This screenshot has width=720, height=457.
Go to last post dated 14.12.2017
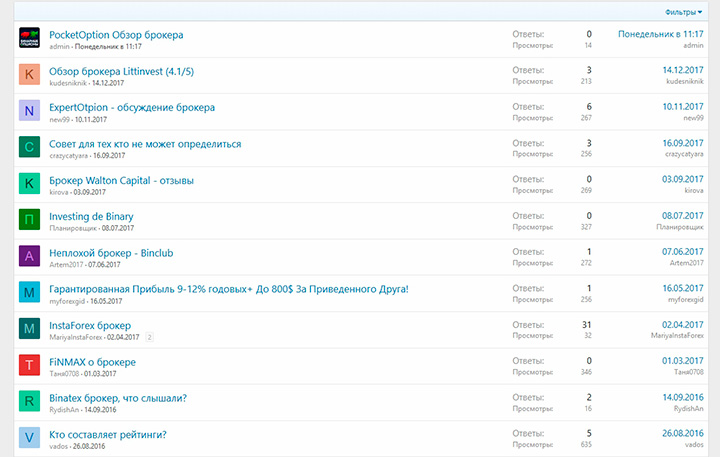[683, 70]
